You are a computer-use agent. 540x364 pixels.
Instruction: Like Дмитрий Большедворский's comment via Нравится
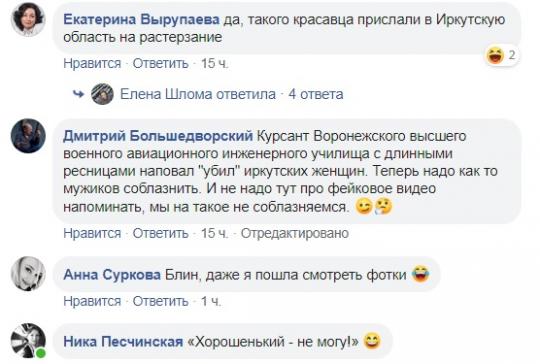coord(92,233)
